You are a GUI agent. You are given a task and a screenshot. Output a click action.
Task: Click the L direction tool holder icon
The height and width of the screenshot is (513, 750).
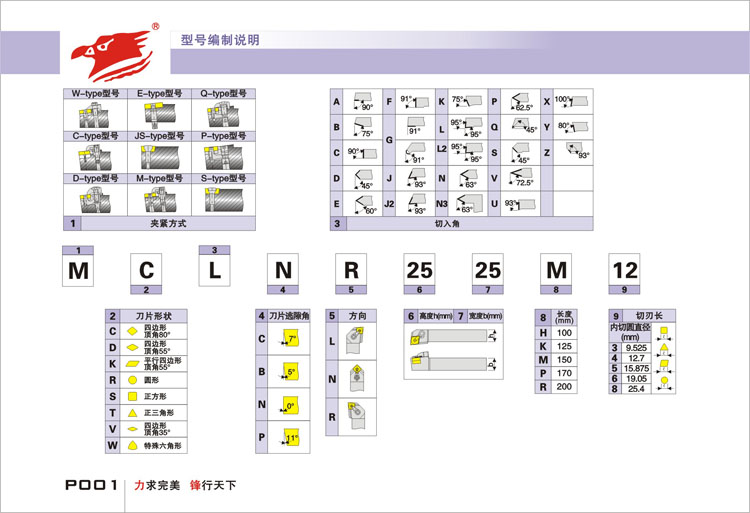click(x=355, y=340)
